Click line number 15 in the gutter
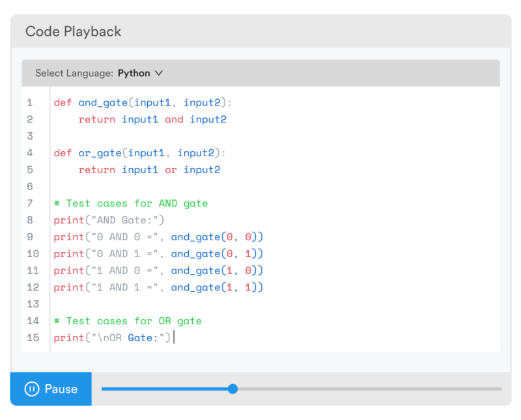Image resolution: width=521 pixels, height=420 pixels. [x=33, y=337]
